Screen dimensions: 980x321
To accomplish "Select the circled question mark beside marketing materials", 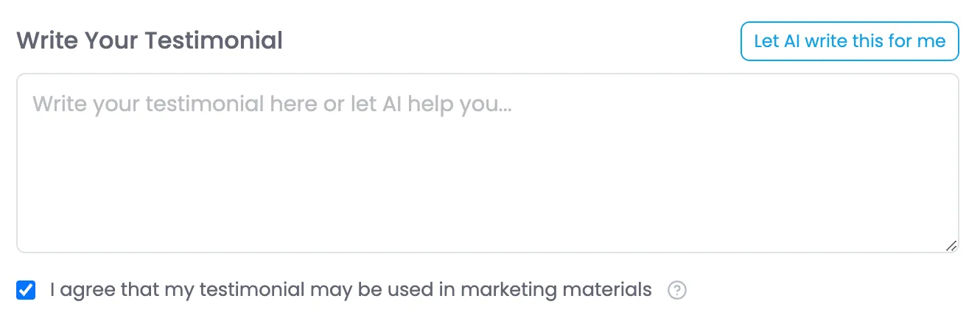I will 676,291.
